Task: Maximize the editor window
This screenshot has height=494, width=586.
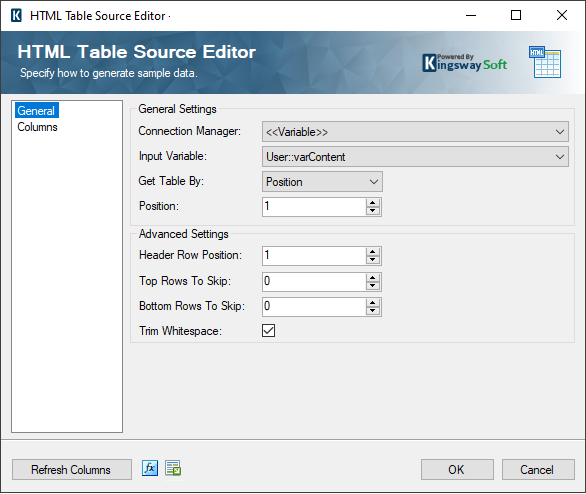Action: pos(516,15)
